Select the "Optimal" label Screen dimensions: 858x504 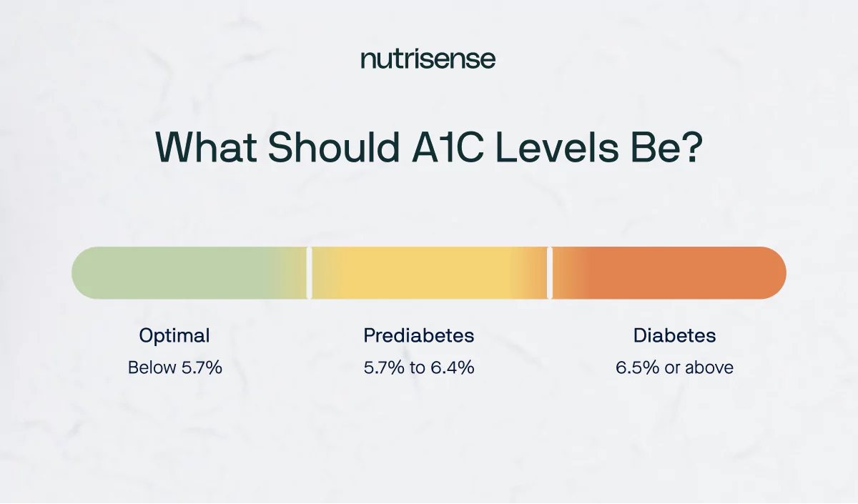point(174,335)
